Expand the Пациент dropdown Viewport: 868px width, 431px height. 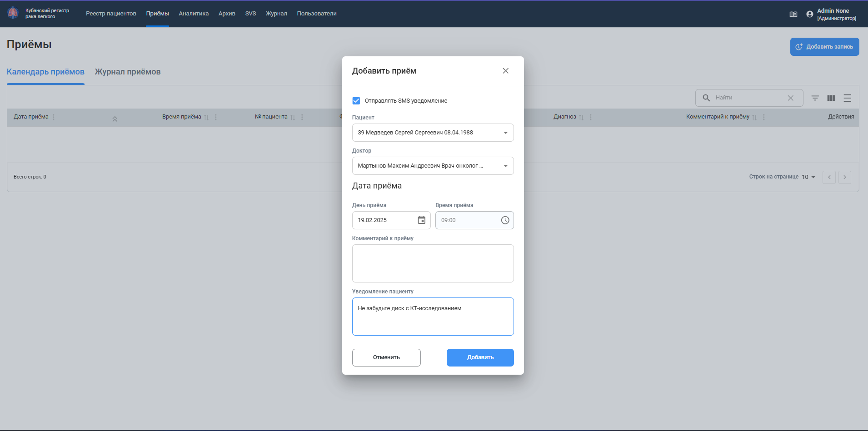505,133
